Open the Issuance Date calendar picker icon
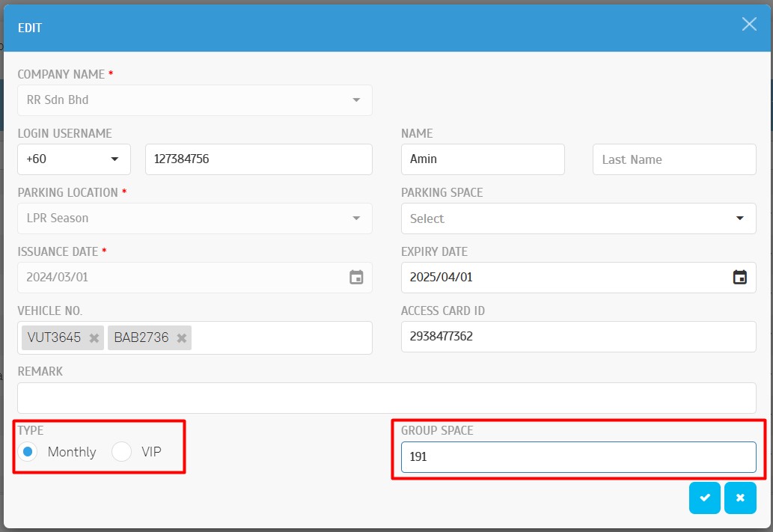773x532 pixels. click(356, 278)
